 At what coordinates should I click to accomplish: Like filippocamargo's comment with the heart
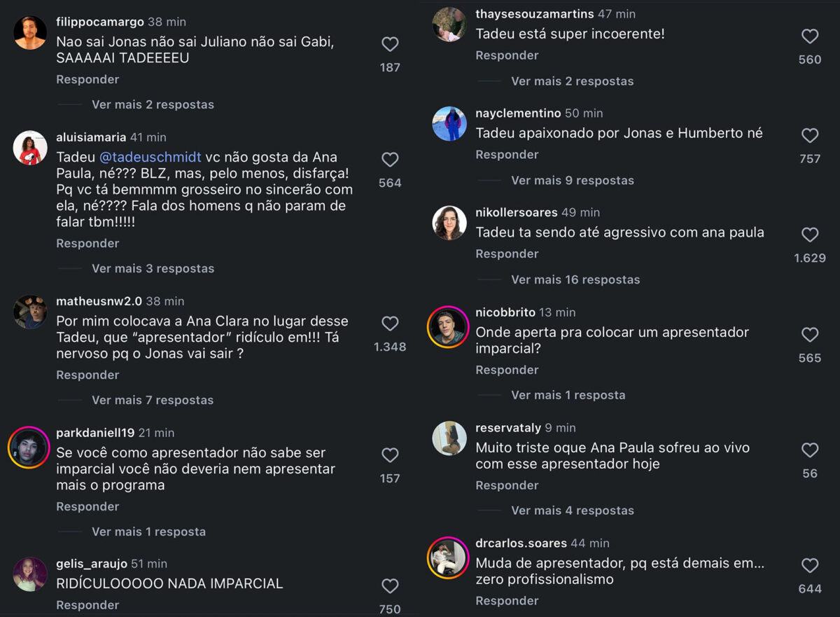390,45
